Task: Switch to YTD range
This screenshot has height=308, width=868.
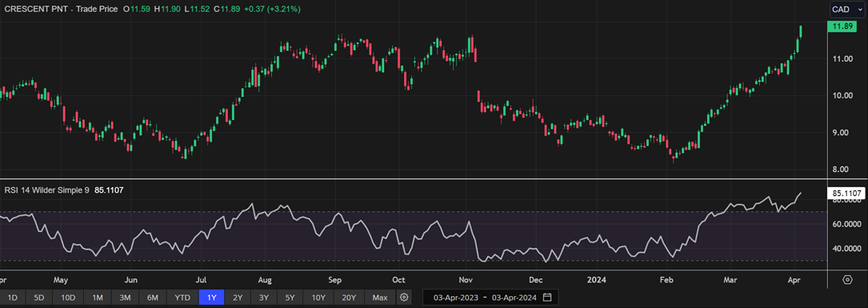Action: pos(182,298)
